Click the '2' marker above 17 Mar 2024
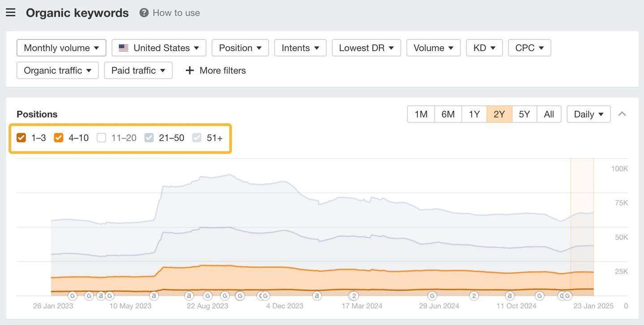This screenshot has height=325, width=644. [x=354, y=295]
